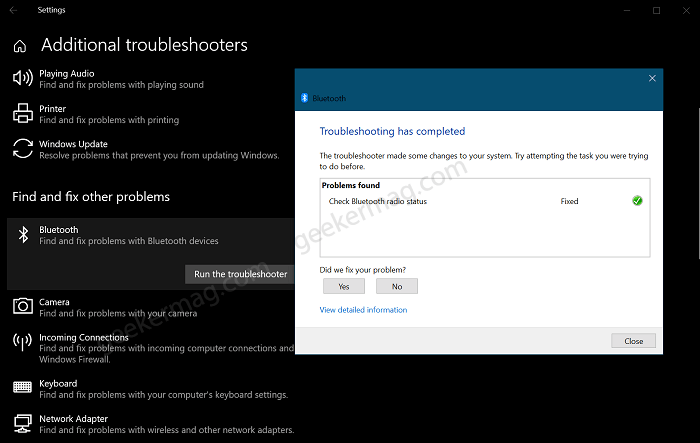Go to Settings home via house icon

coord(20,46)
